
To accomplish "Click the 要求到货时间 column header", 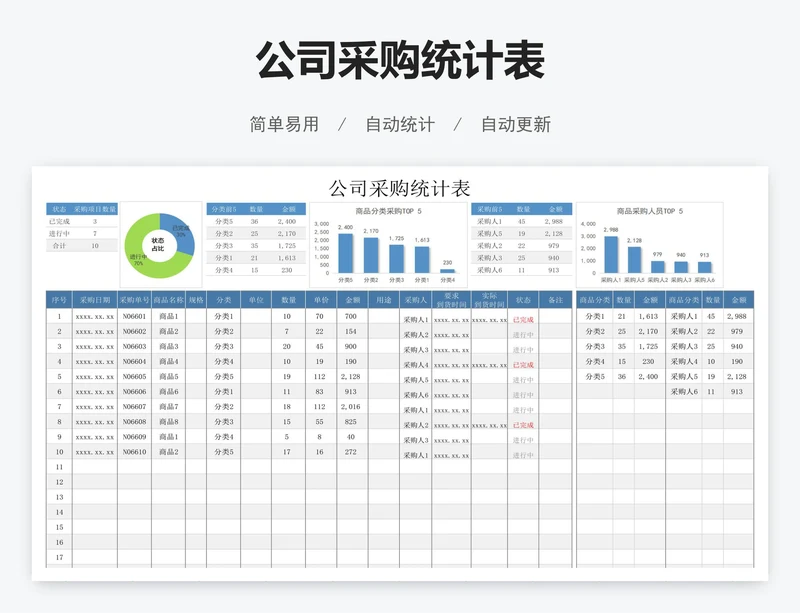I will coord(452,300).
